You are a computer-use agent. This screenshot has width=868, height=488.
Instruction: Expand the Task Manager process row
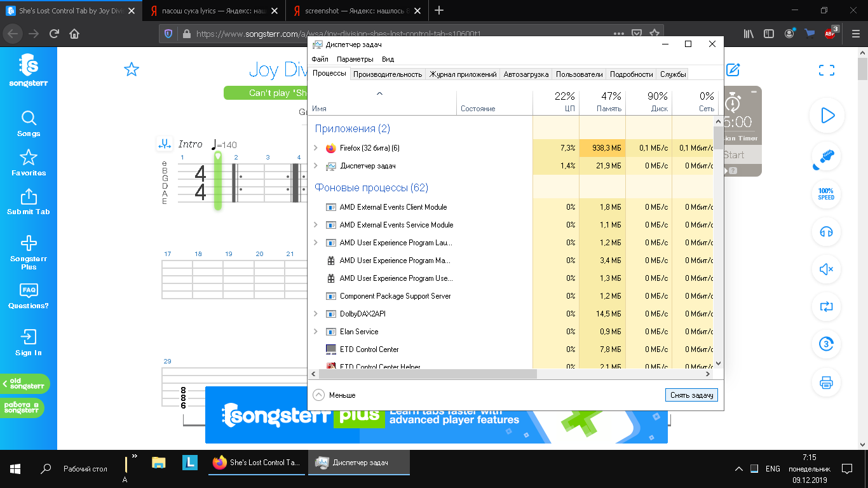[x=316, y=166]
